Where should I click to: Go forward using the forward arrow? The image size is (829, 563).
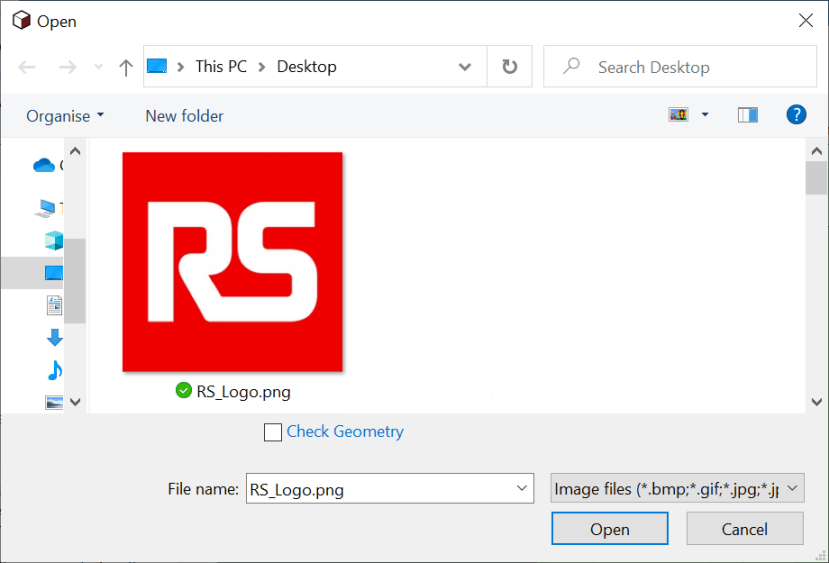click(x=67, y=67)
